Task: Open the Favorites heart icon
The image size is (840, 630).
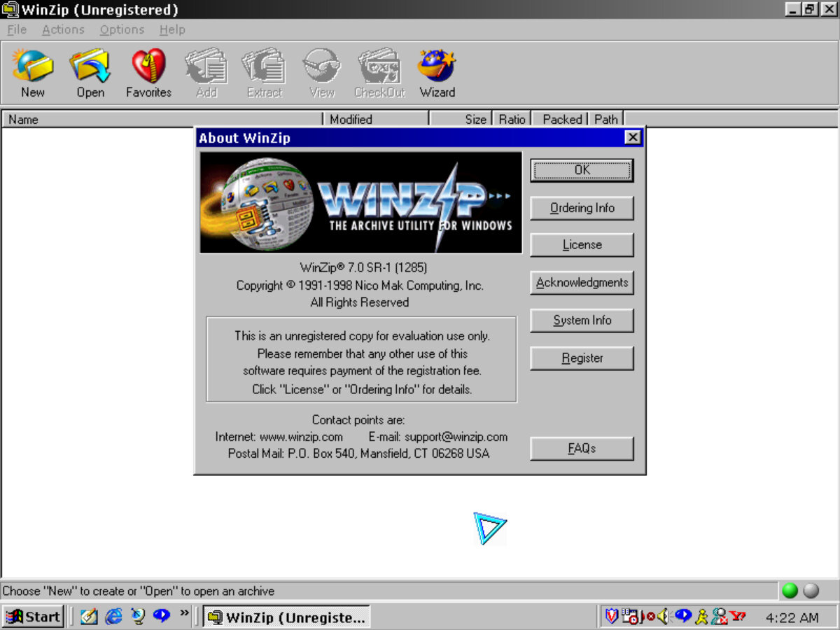Action: click(x=148, y=73)
